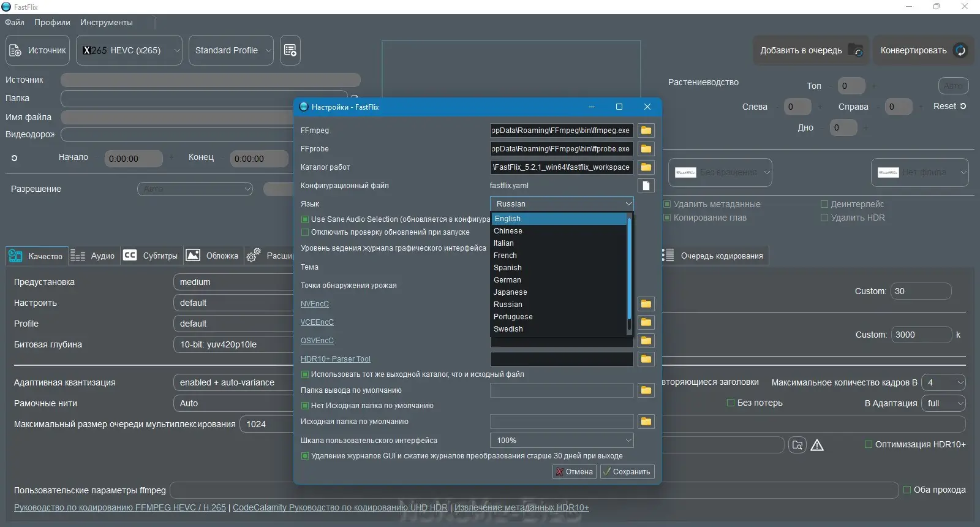Click the reset time icon next to Начало
The height and width of the screenshot is (527, 980).
14,158
